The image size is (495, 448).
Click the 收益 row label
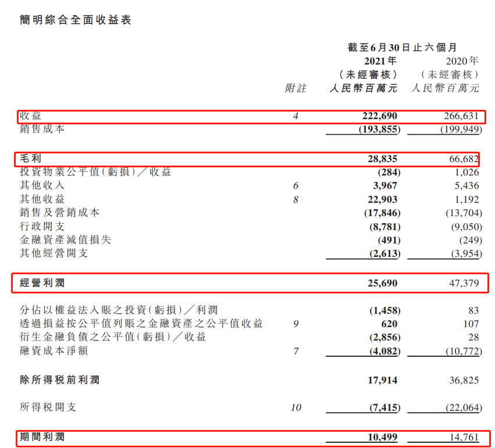(x=31, y=116)
